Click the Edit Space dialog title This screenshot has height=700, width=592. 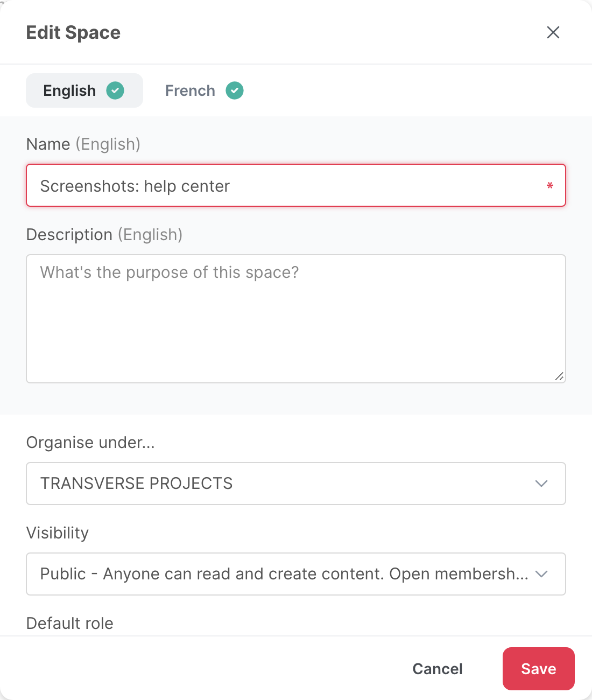tap(73, 32)
